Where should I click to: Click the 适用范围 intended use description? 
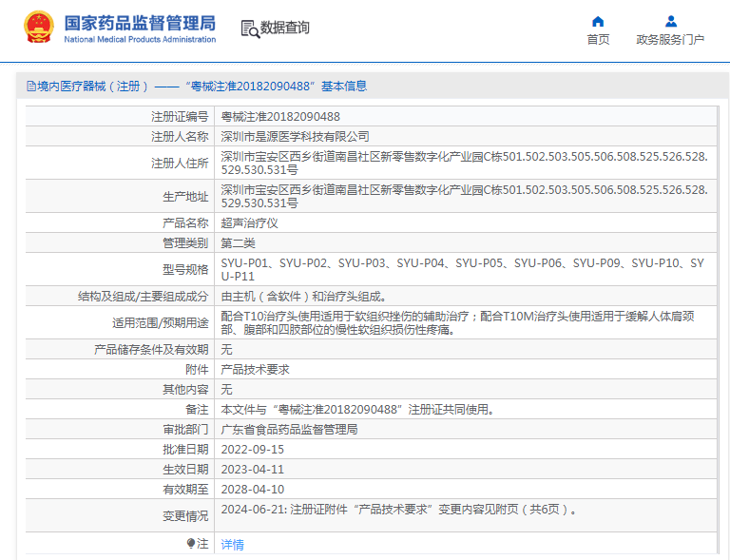pyautogui.click(x=457, y=322)
